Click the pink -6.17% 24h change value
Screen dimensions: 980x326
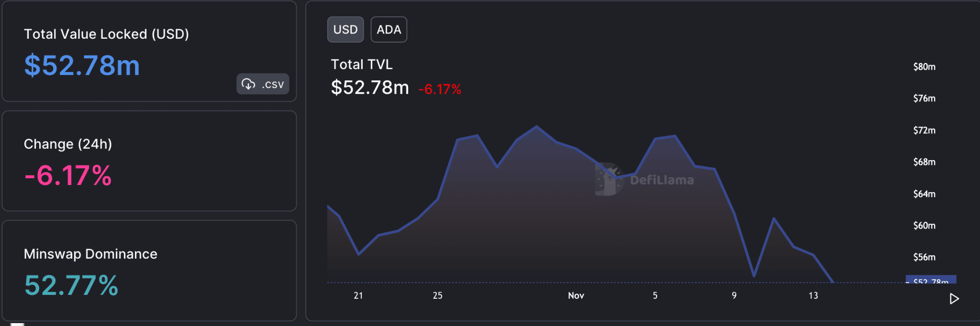pos(68,175)
